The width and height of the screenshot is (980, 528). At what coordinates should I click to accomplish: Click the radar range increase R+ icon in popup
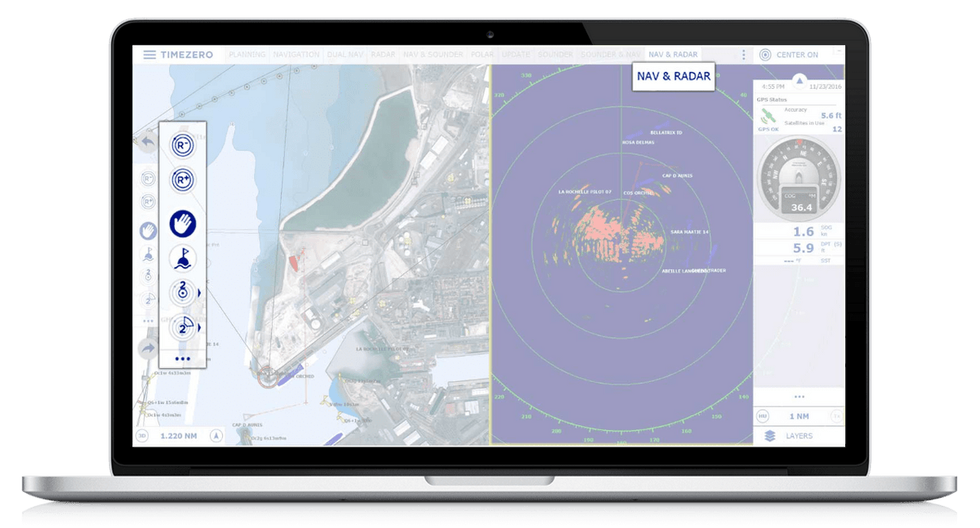click(x=182, y=180)
